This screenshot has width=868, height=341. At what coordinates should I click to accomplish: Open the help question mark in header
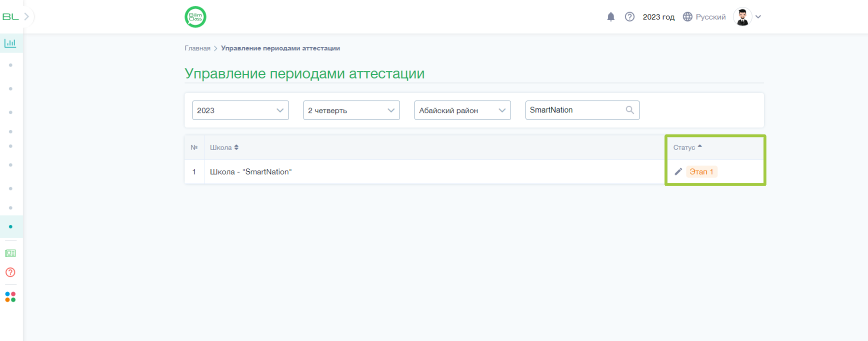coord(630,17)
